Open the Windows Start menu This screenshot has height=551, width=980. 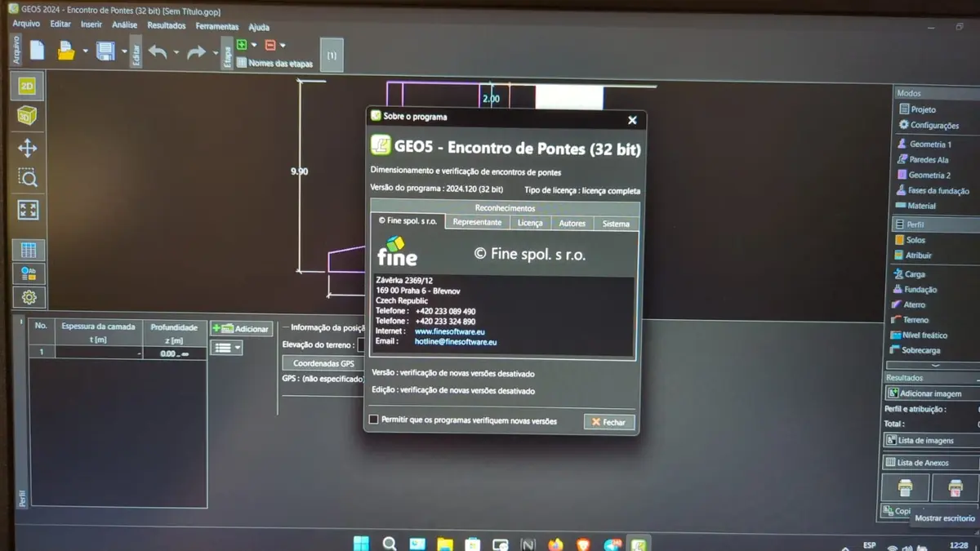click(x=361, y=544)
